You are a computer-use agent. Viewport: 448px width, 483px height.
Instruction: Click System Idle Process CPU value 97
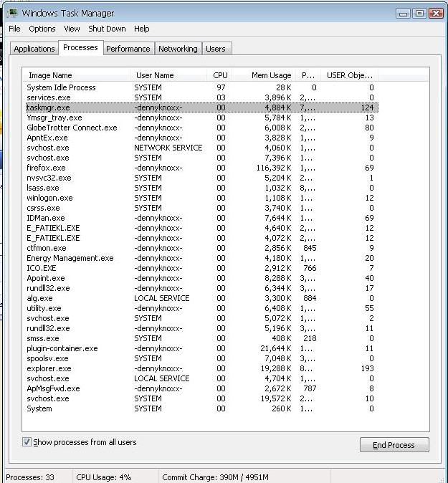[x=221, y=87]
